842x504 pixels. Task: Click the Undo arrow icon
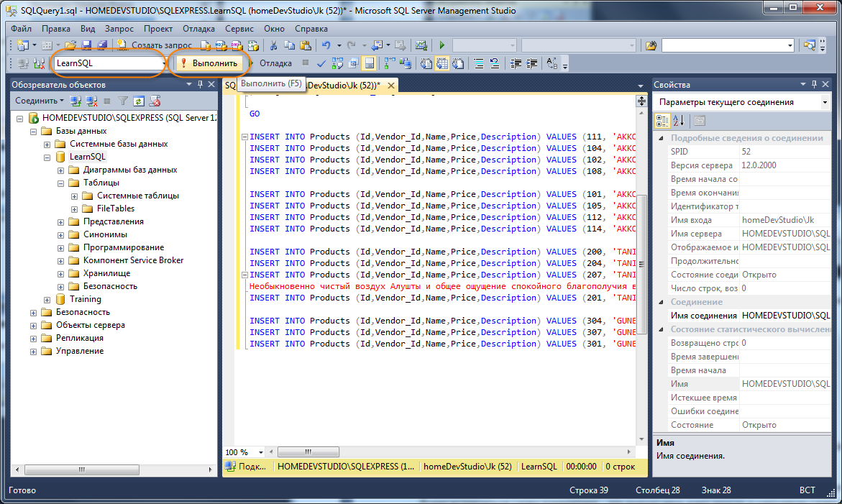pos(326,45)
